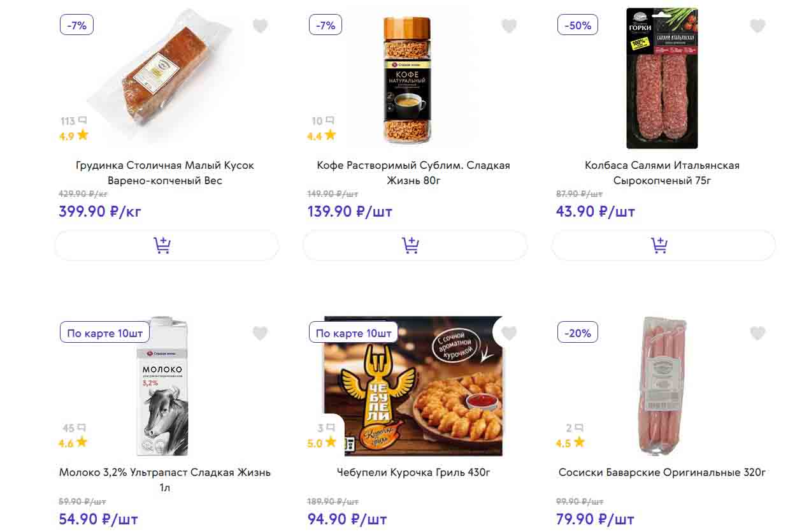795x532 pixels.
Task: Click По карте 10шт badge on milk
Action: coord(105,333)
